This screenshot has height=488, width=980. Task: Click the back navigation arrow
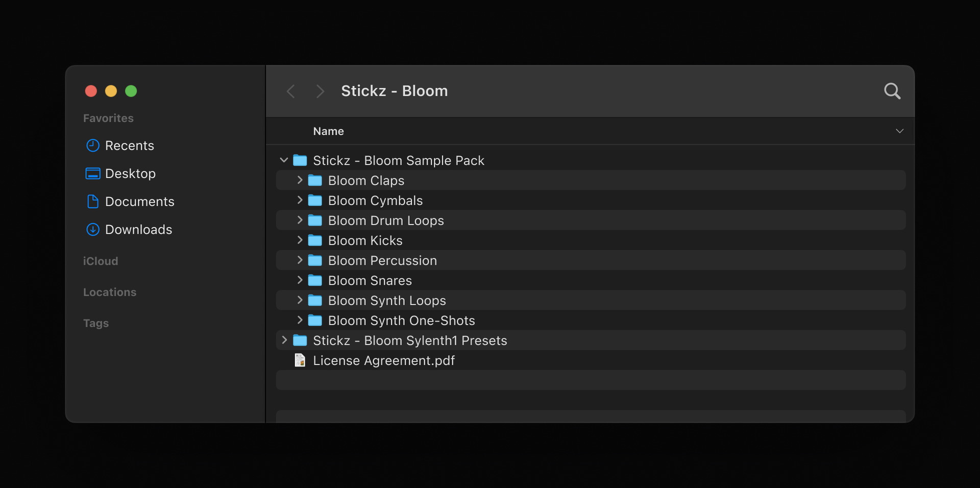coord(290,91)
